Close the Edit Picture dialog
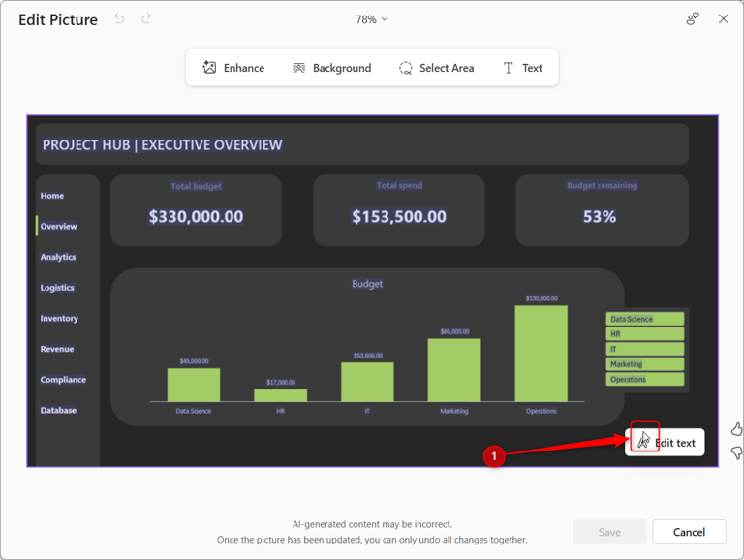This screenshot has height=560, width=744. [x=723, y=19]
